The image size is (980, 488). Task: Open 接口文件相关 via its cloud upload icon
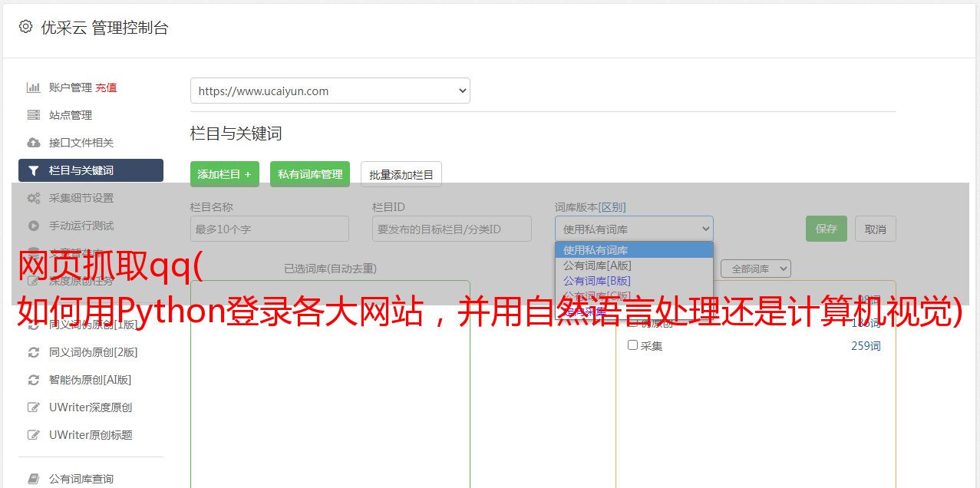pyautogui.click(x=33, y=143)
